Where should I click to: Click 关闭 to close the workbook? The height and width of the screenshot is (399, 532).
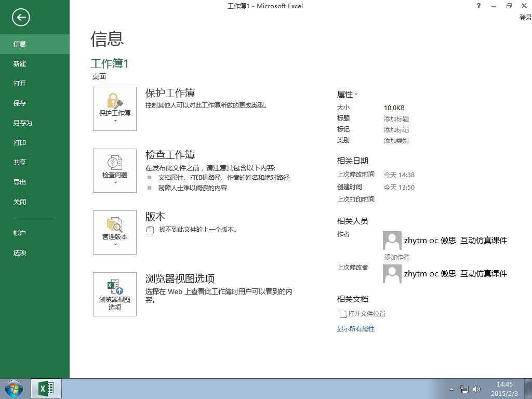pyautogui.click(x=35, y=202)
